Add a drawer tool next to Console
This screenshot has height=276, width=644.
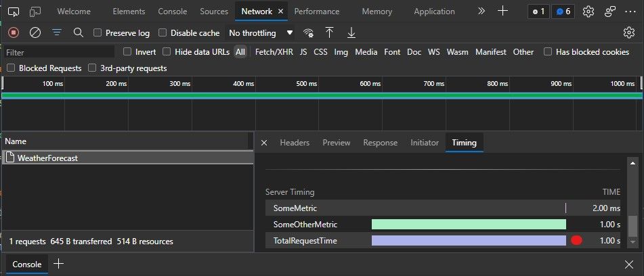coord(59,264)
